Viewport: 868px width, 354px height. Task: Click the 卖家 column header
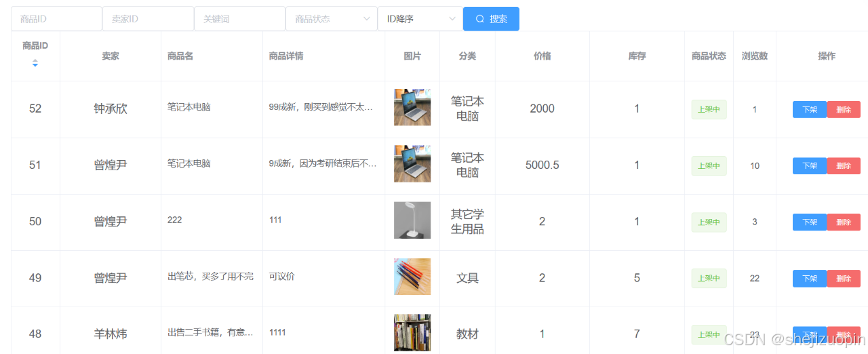point(111,56)
